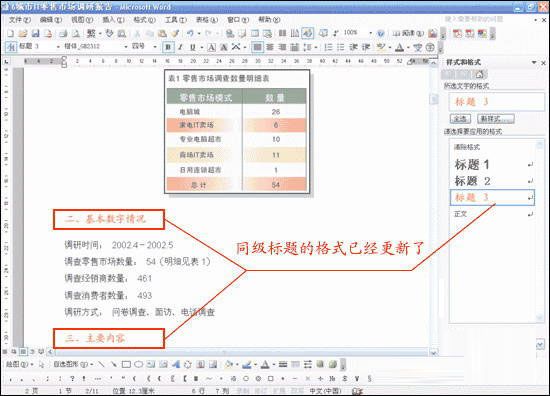Select the Arrow tool in drawing toolbar
Screen dimensions: 550x396
(x=114, y=365)
